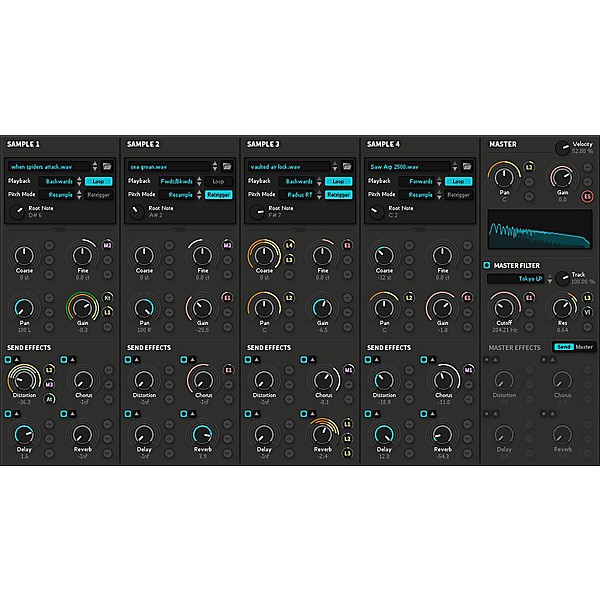Click the folder icon in Sample 2

tap(229, 167)
